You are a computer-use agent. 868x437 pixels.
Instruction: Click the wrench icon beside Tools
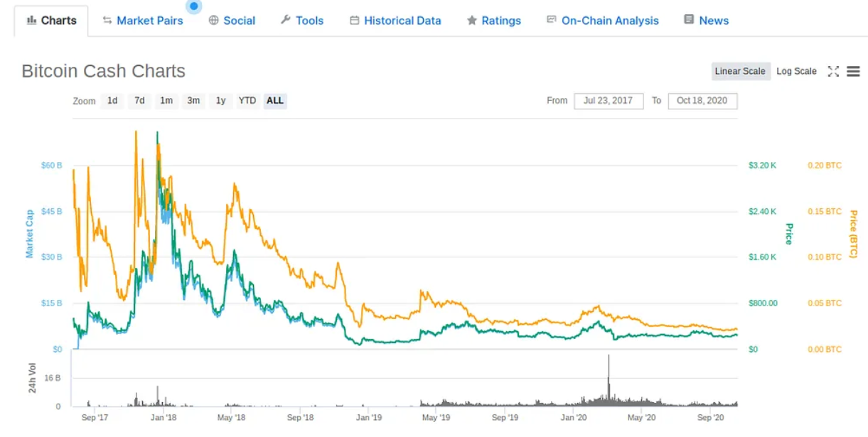tap(286, 20)
